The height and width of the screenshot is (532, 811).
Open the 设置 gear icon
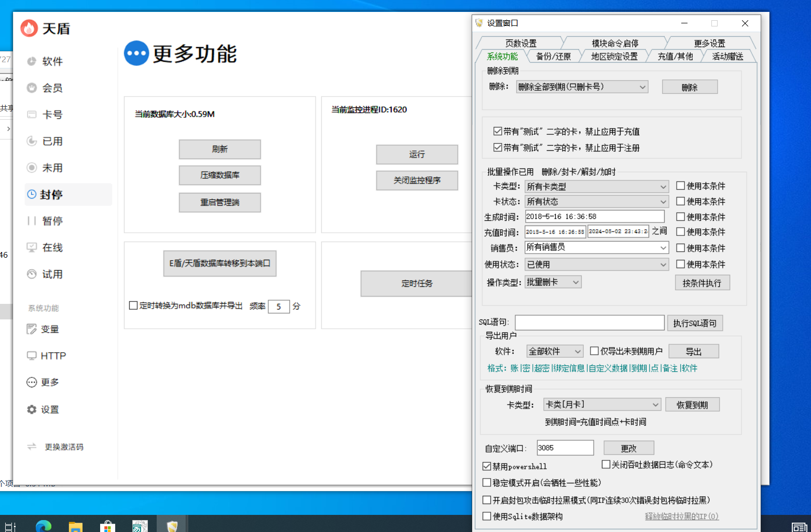32,410
